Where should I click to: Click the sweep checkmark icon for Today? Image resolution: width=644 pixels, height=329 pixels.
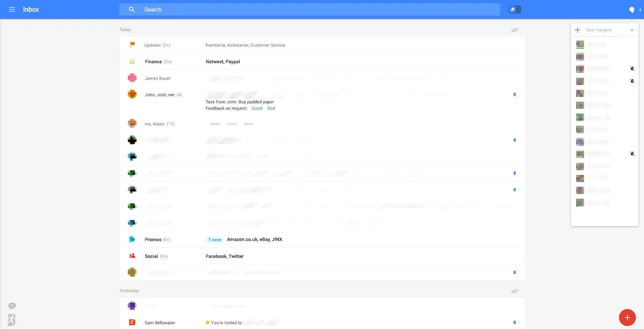click(515, 30)
